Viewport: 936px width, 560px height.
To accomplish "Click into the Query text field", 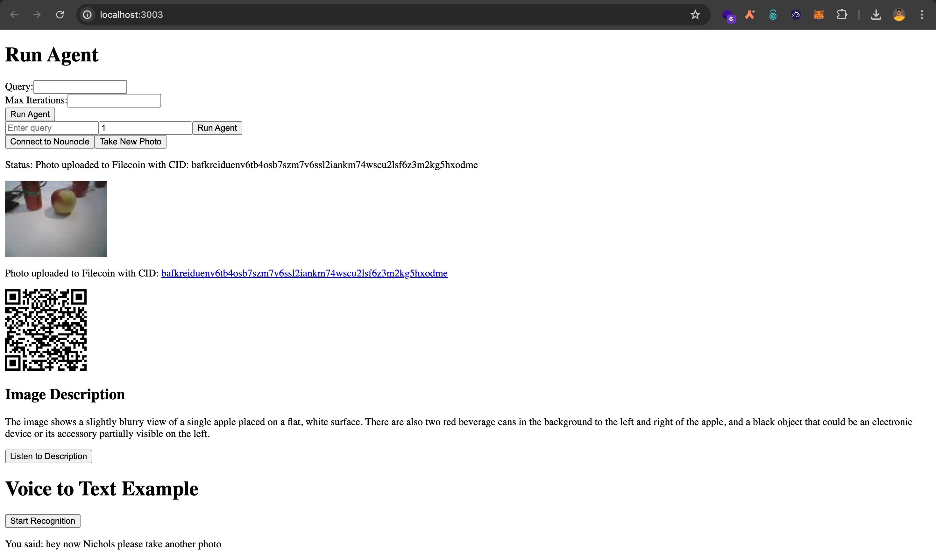I will 80,87.
